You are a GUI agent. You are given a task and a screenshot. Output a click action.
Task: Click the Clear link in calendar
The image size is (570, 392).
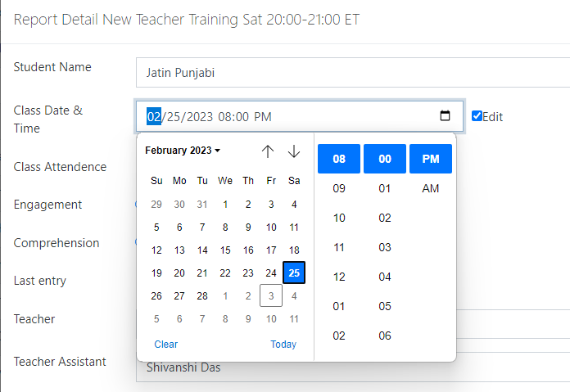(x=166, y=345)
